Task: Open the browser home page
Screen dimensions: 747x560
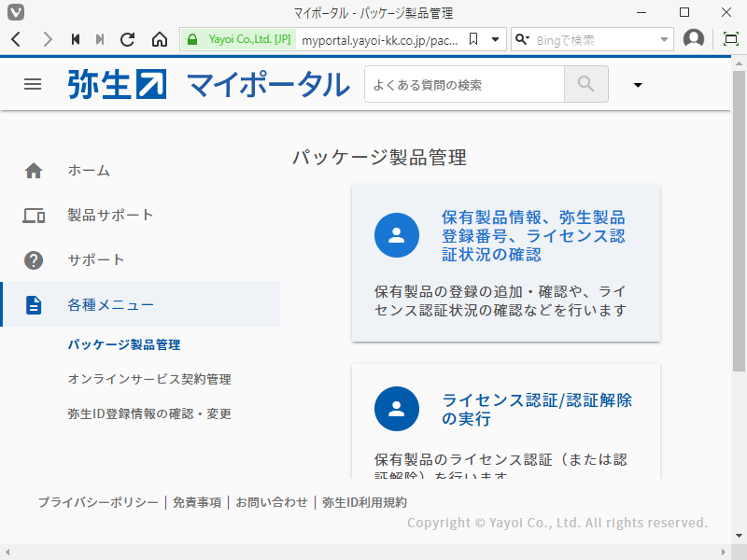Action: coord(160,39)
